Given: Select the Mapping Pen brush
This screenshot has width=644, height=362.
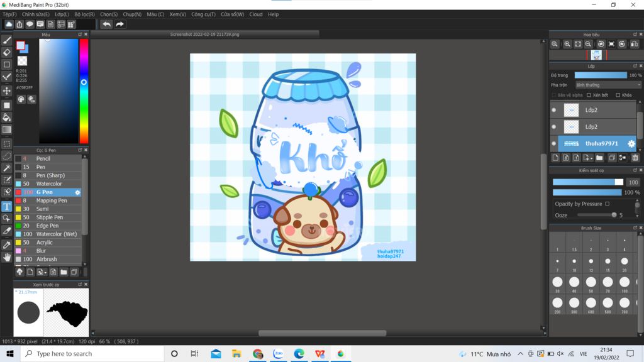Looking at the screenshot, I should 48,200.
